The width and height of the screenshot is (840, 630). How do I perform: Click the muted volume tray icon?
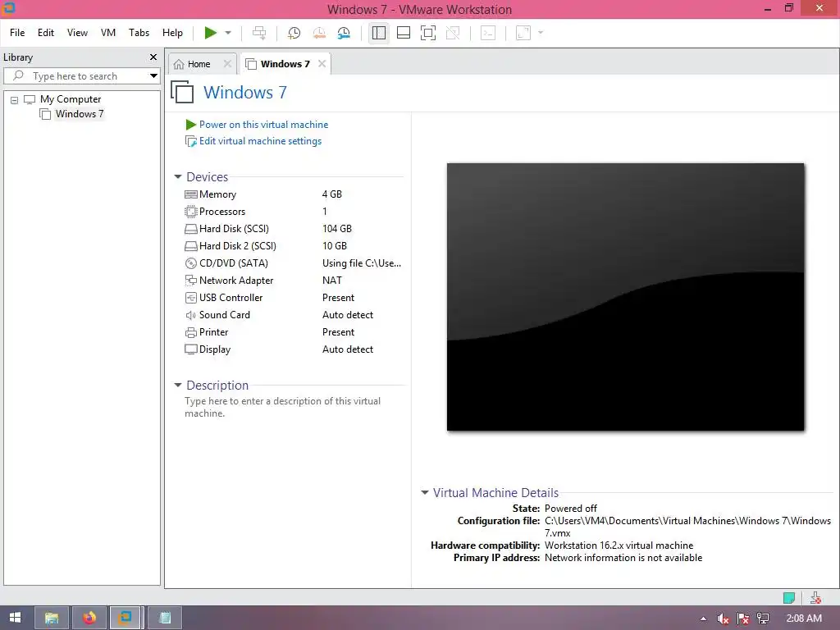click(x=723, y=619)
